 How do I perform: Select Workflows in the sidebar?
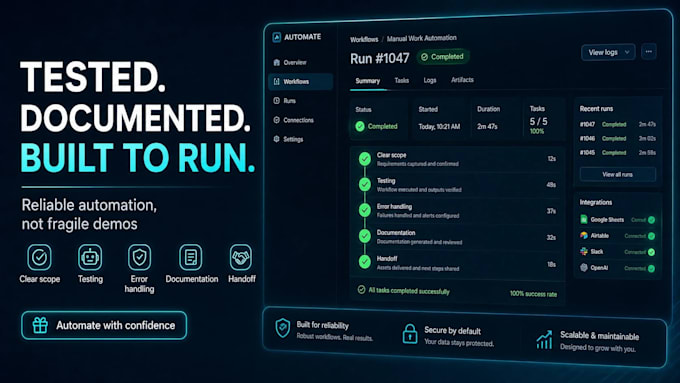(x=301, y=82)
